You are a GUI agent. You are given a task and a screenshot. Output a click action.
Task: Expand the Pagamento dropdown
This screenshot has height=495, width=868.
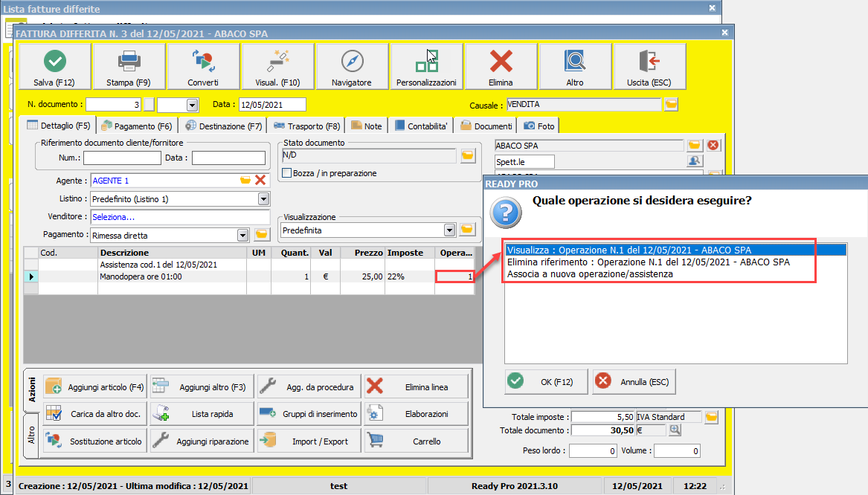[x=242, y=235]
